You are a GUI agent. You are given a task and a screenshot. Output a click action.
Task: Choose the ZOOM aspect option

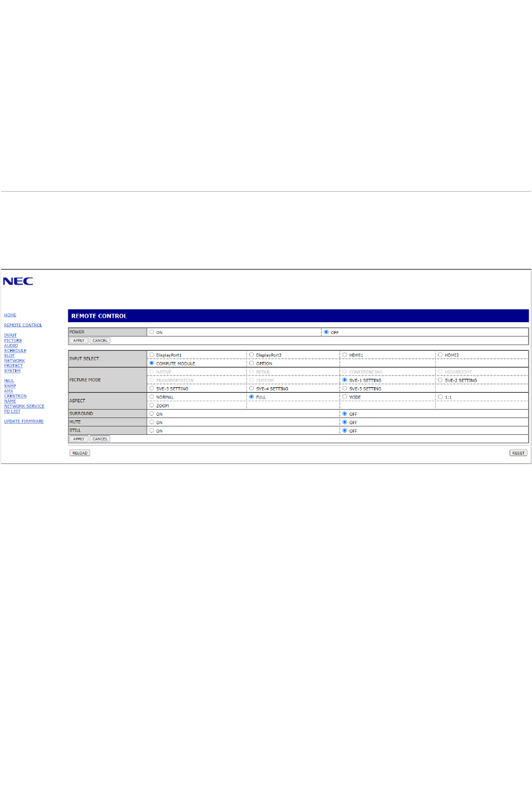coord(152,405)
